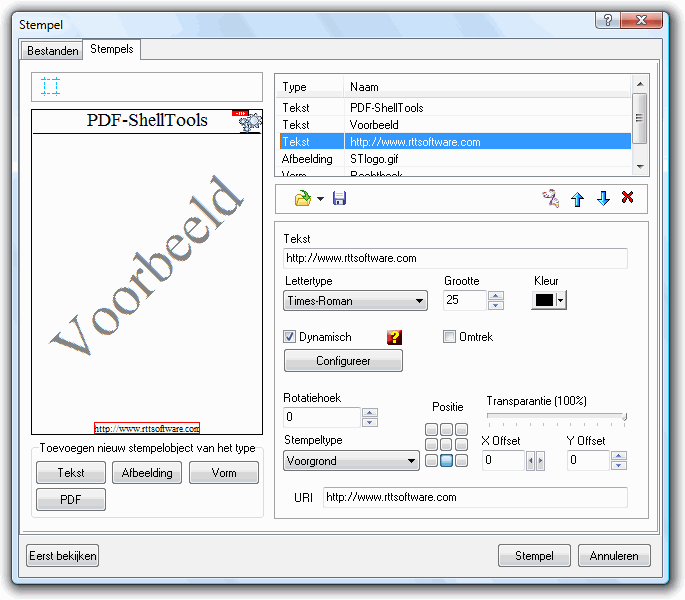Click the Annuleren button
685x600 pixels.
click(x=614, y=556)
